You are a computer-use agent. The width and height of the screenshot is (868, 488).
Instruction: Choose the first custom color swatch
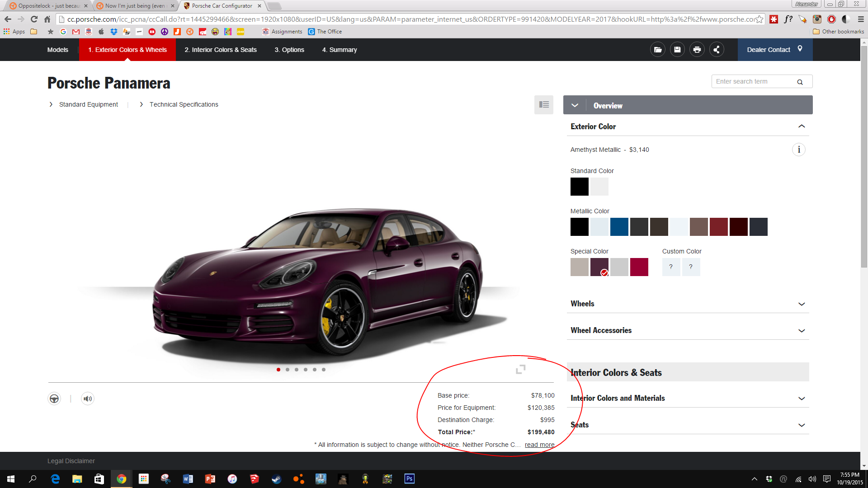[x=671, y=267]
